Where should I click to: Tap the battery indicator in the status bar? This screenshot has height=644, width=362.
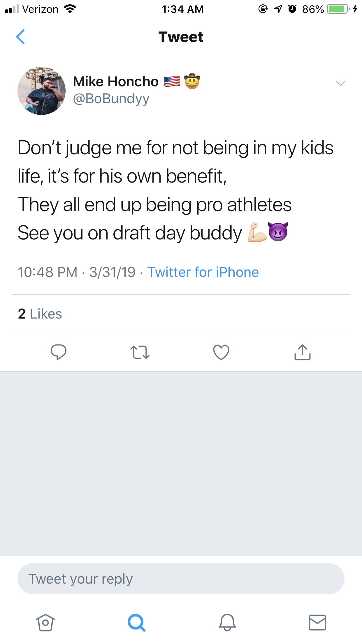coord(338,9)
